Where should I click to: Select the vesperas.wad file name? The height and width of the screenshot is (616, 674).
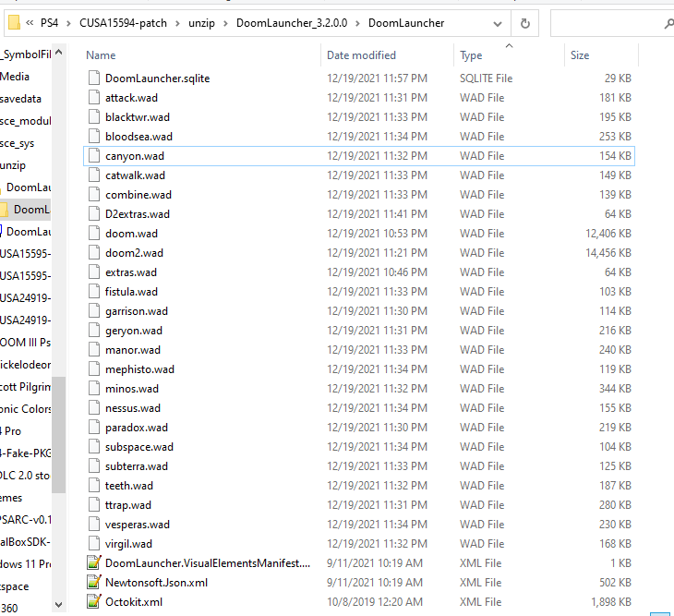coord(138,524)
